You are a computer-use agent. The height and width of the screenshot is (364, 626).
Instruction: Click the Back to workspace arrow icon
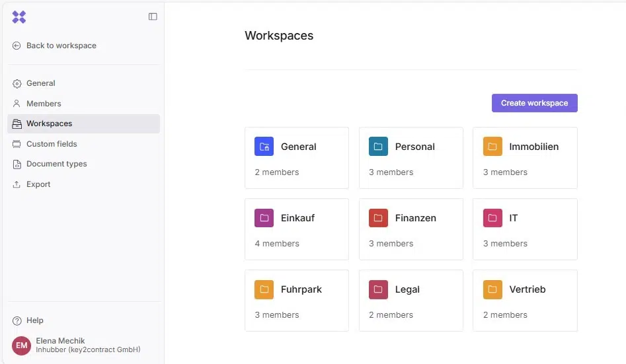pos(17,46)
